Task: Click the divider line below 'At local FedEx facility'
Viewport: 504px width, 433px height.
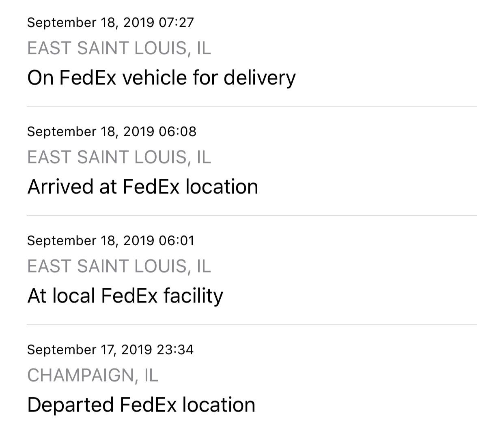Action: (x=252, y=324)
